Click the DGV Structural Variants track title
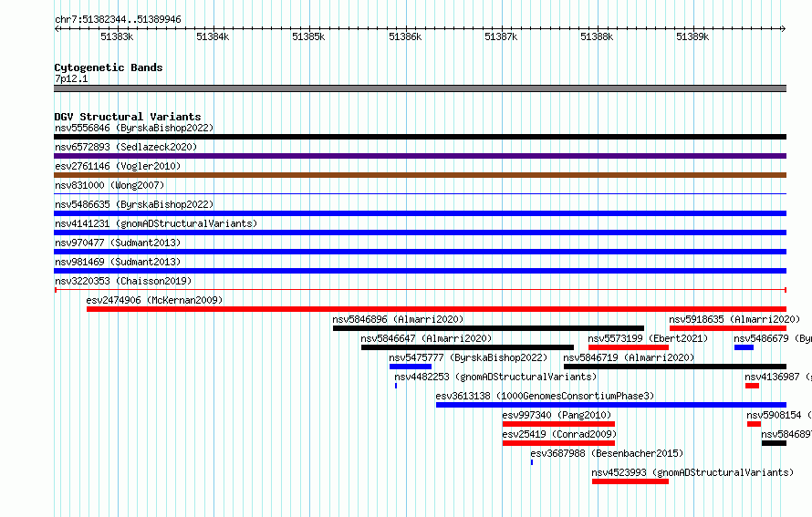The height and width of the screenshot is (517, 812). click(128, 117)
